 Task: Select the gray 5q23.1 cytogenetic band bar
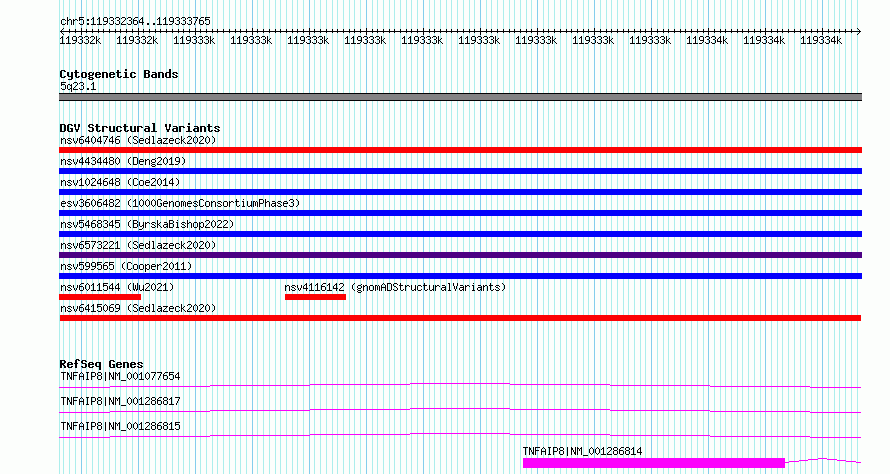coord(460,97)
